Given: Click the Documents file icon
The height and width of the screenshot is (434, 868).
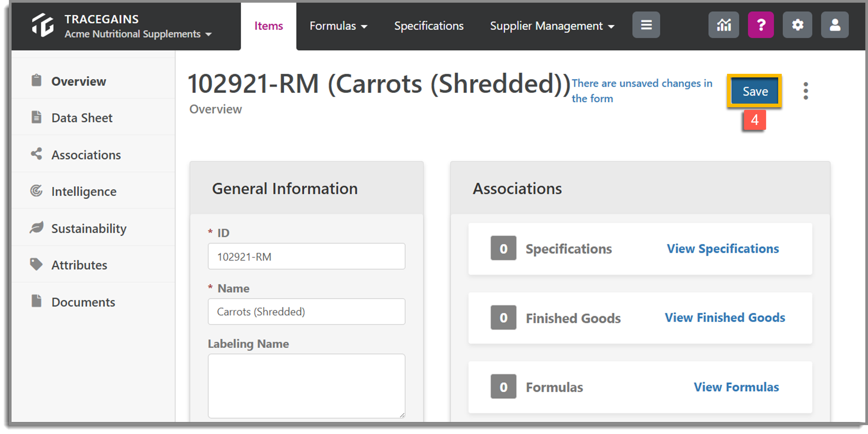Looking at the screenshot, I should [36, 301].
